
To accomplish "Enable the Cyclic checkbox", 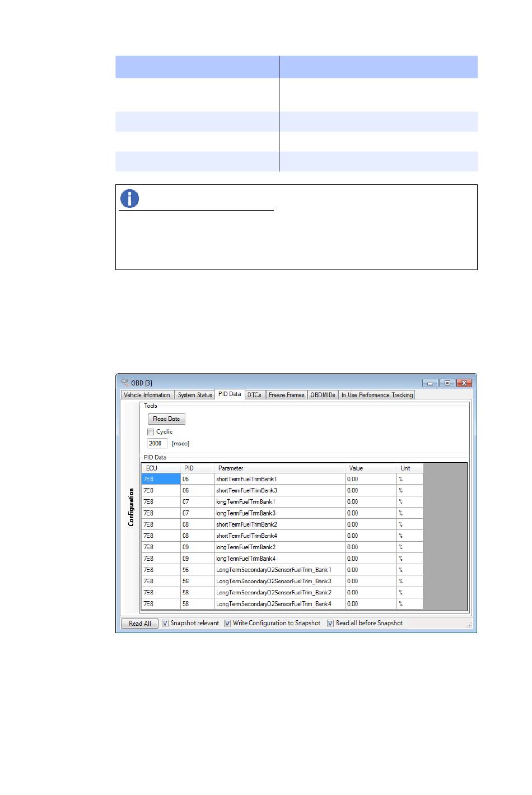I will click(x=151, y=432).
